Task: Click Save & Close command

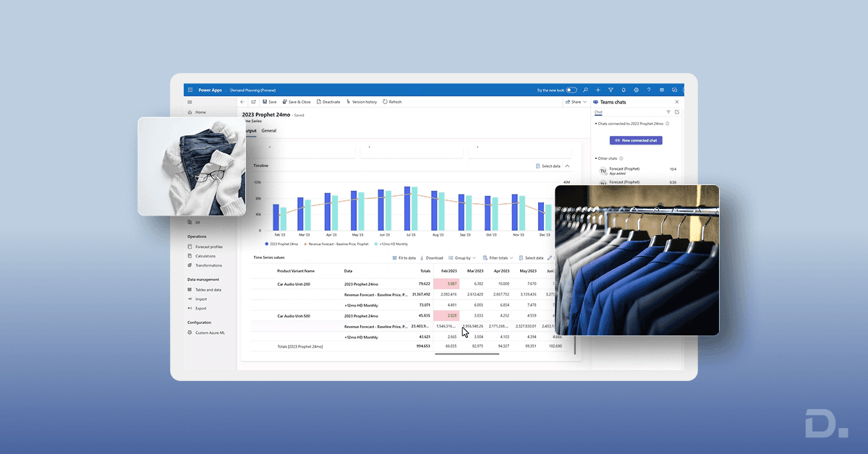Action: 297,102
